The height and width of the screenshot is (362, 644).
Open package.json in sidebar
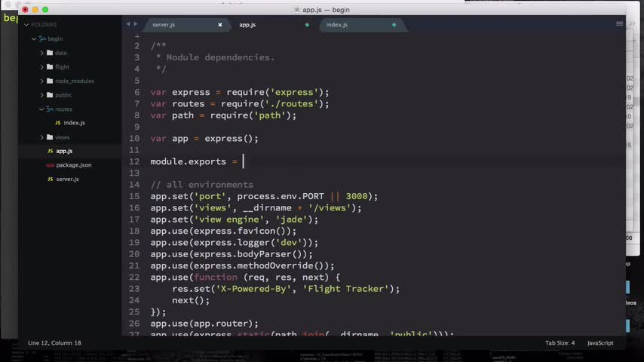coord(74,165)
